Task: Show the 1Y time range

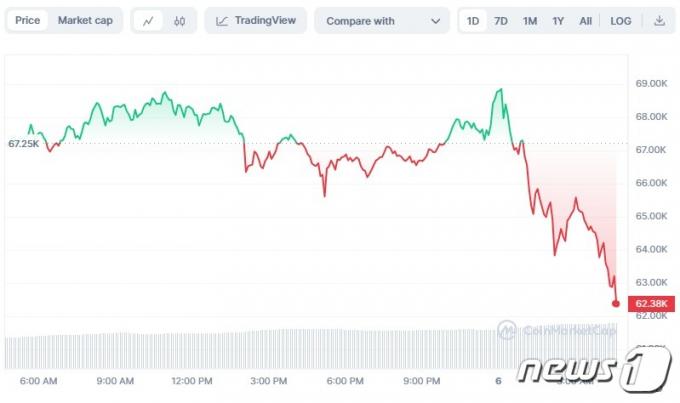Action: pos(558,21)
